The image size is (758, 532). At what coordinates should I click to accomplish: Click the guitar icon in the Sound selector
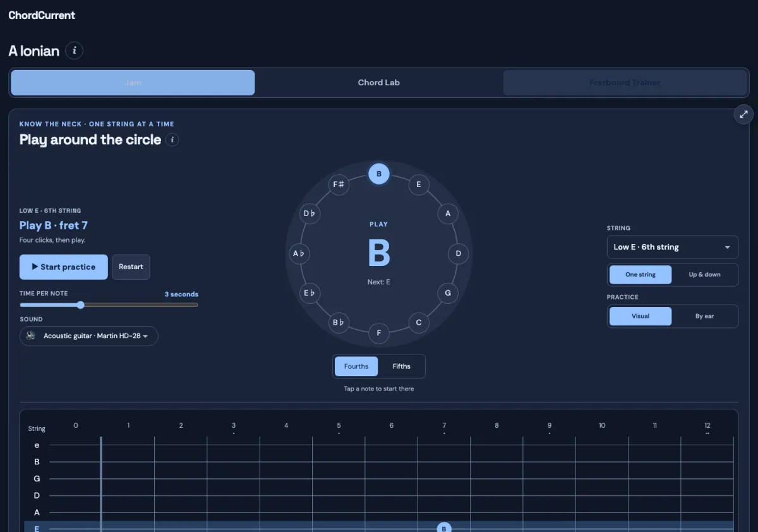[30, 336]
